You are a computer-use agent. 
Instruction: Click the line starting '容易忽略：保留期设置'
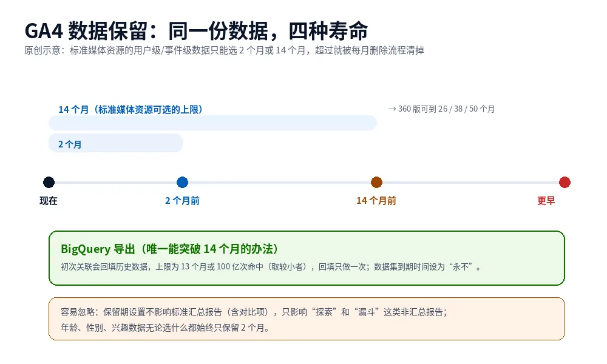click(x=254, y=312)
